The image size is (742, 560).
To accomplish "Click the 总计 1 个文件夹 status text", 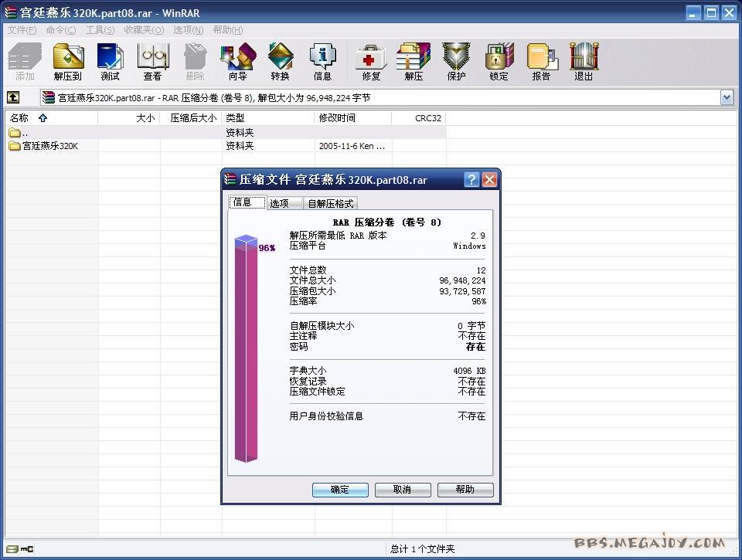I will [422, 549].
